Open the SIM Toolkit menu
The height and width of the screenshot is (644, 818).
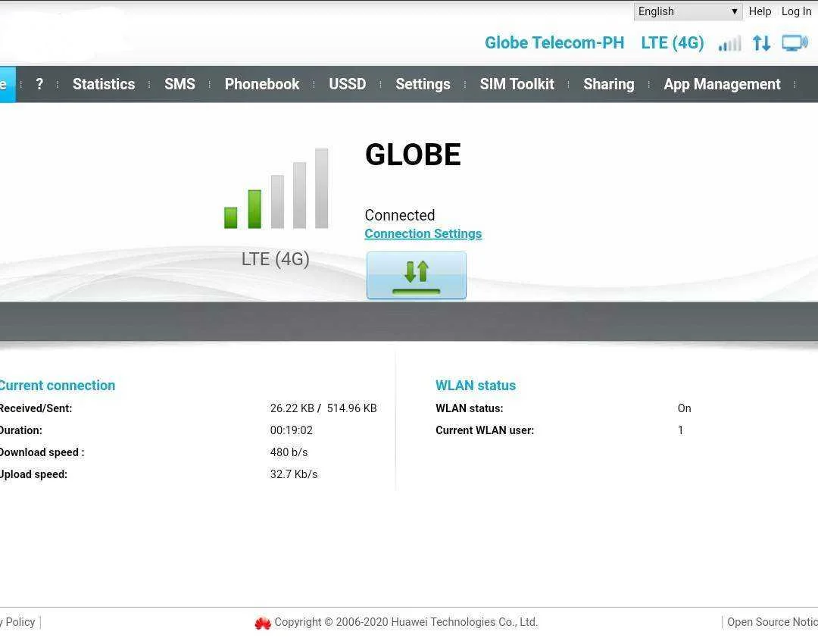(517, 84)
